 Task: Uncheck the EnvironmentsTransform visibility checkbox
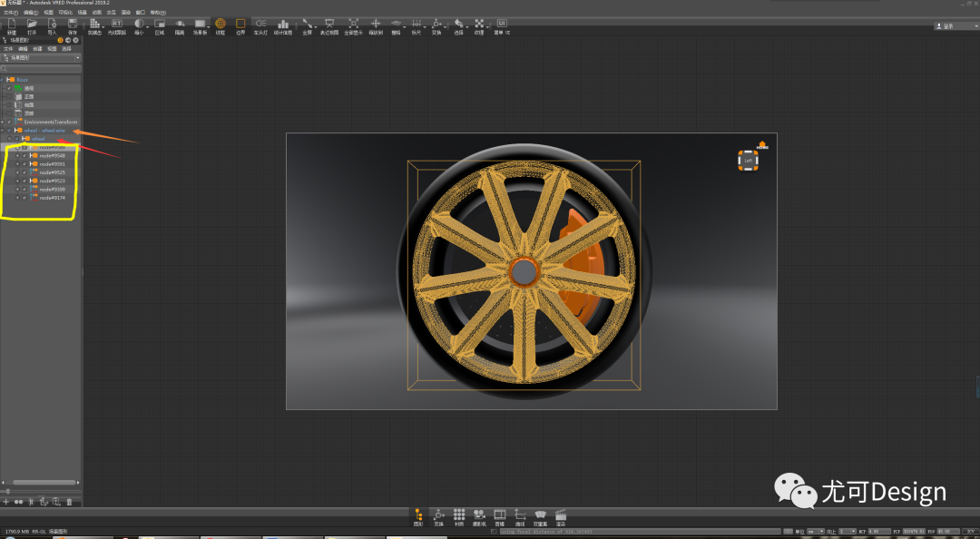10,122
